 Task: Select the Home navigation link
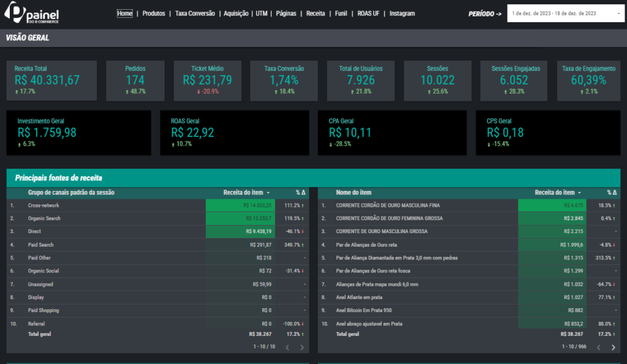124,13
